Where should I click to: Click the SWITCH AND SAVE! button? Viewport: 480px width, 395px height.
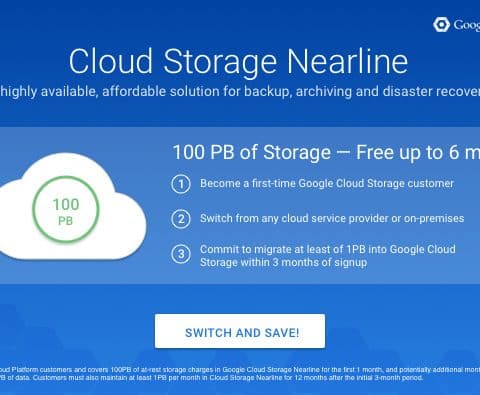click(240, 331)
